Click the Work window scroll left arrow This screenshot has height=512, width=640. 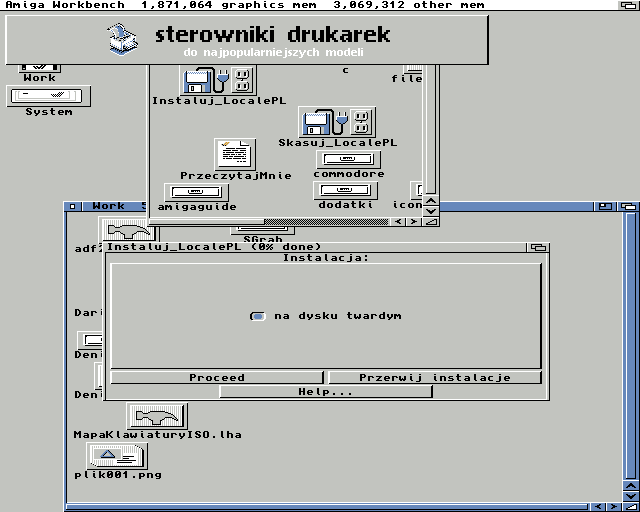pyautogui.click(x=598, y=507)
